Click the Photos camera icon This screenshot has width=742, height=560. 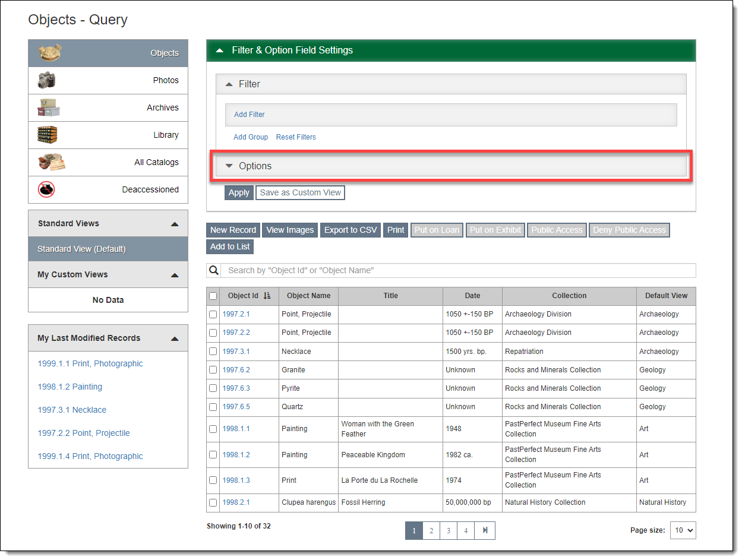click(x=46, y=80)
